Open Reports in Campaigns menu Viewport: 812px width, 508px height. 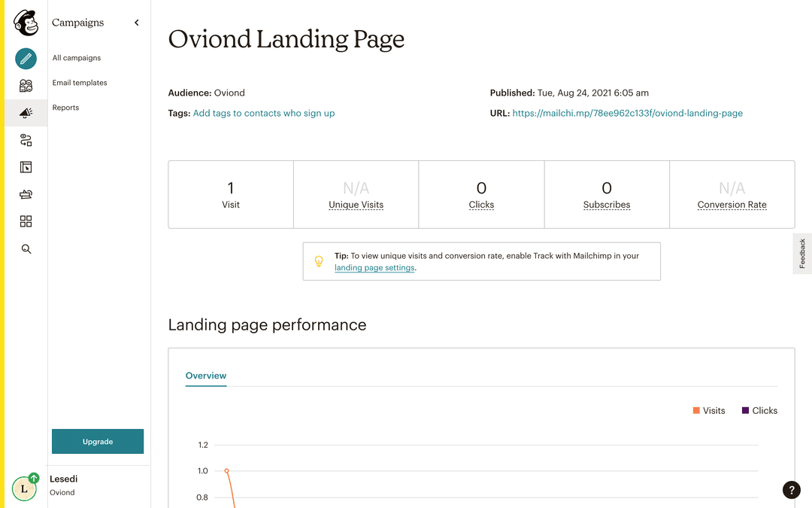click(x=65, y=108)
